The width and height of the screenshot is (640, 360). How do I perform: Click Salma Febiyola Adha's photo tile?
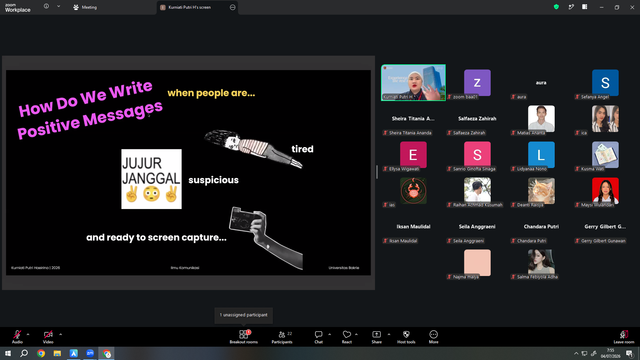541,262
